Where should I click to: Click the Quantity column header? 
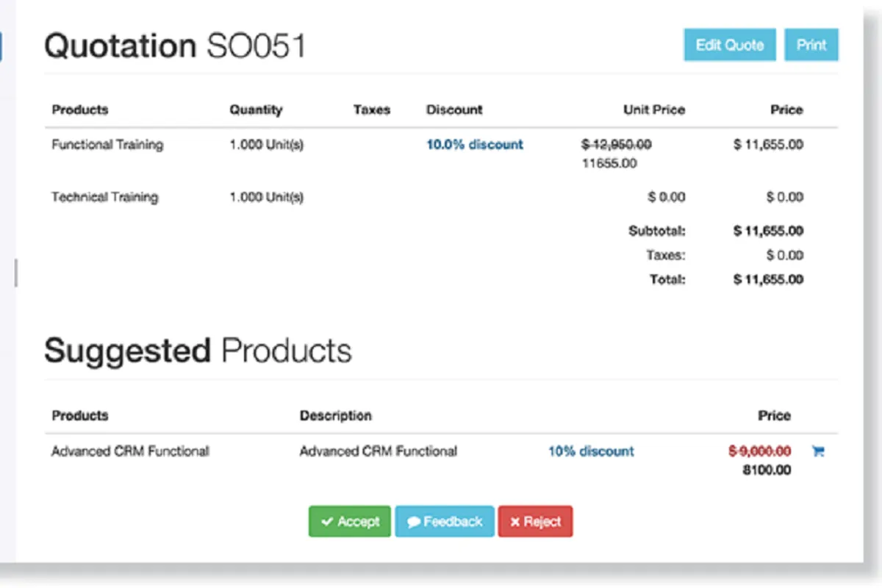click(x=256, y=110)
